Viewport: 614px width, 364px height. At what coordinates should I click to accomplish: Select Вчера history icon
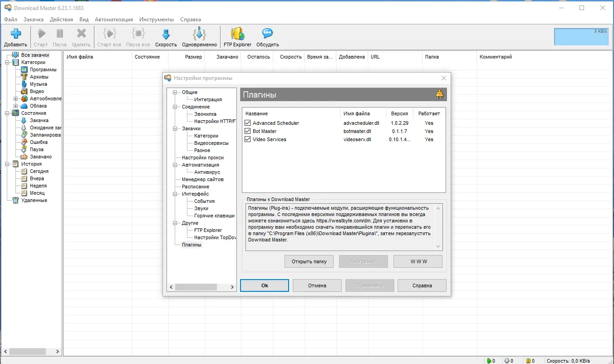click(x=25, y=178)
